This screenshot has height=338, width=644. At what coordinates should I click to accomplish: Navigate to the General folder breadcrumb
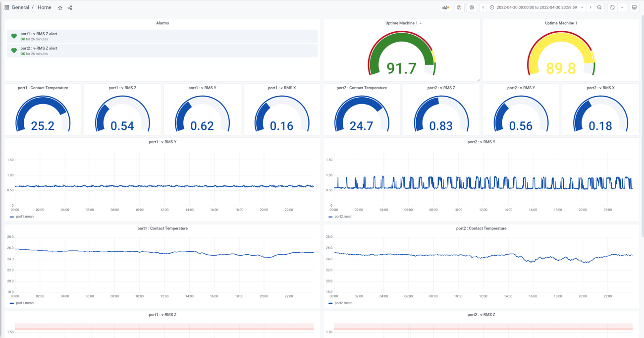point(20,7)
